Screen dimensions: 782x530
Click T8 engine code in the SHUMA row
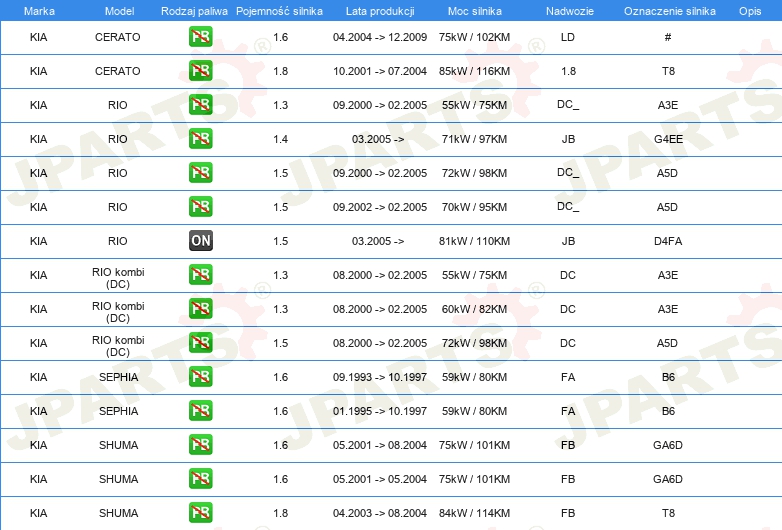click(668, 513)
